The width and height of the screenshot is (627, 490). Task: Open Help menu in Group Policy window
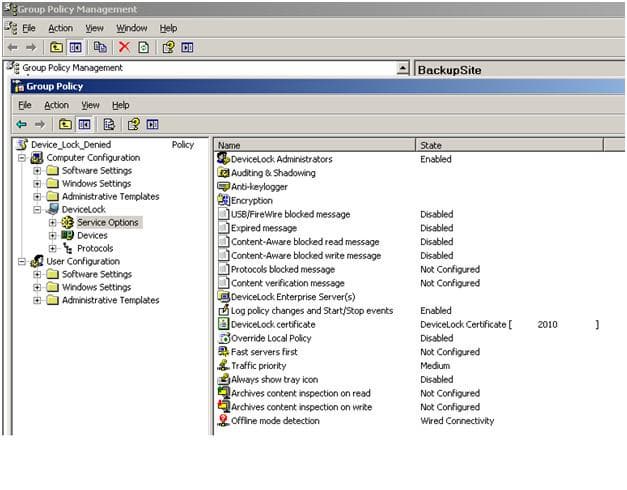point(120,105)
